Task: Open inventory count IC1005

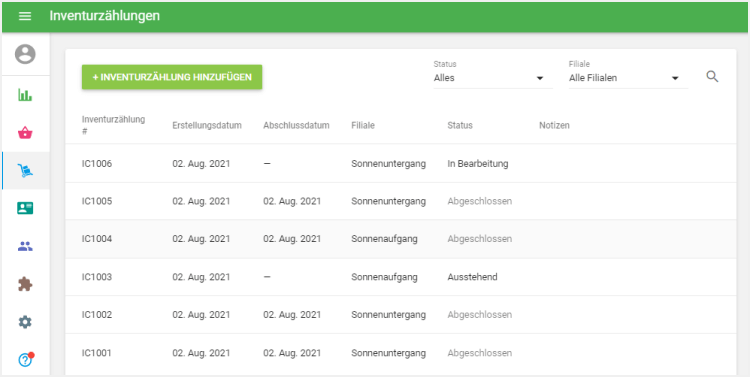Action: [x=400, y=201]
